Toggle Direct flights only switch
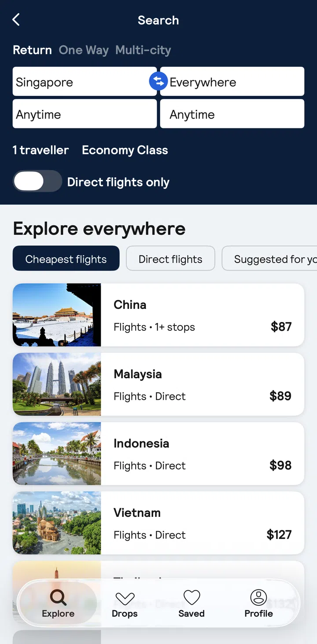 point(37,181)
